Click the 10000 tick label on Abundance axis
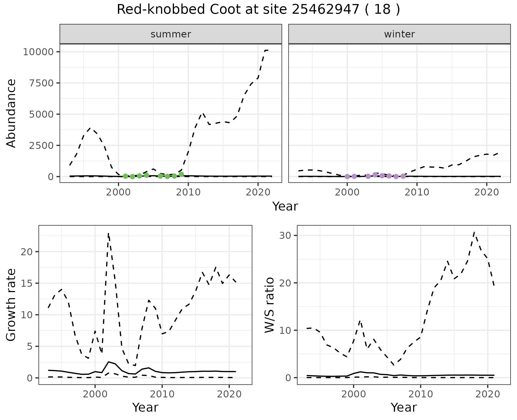The image size is (517, 420). click(x=39, y=52)
